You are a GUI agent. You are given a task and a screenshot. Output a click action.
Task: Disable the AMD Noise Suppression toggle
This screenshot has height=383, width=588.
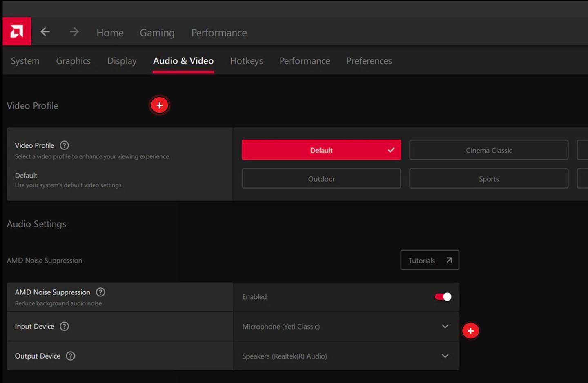coord(443,297)
